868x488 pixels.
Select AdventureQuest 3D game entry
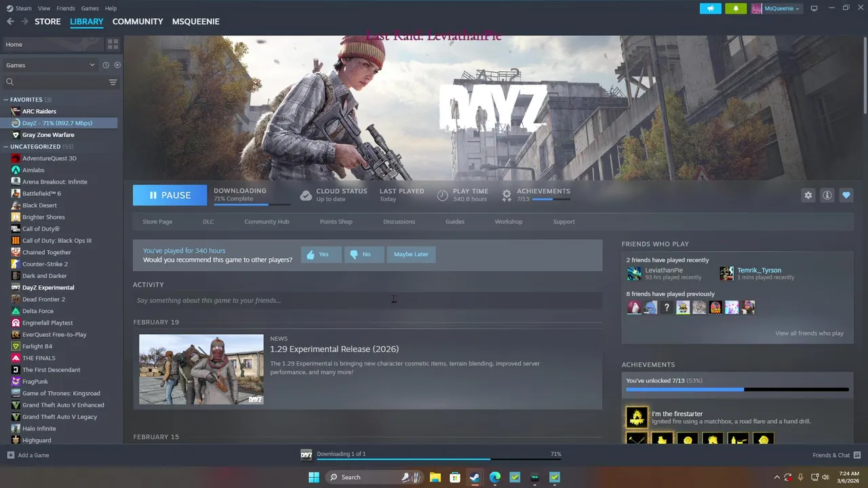coord(49,159)
